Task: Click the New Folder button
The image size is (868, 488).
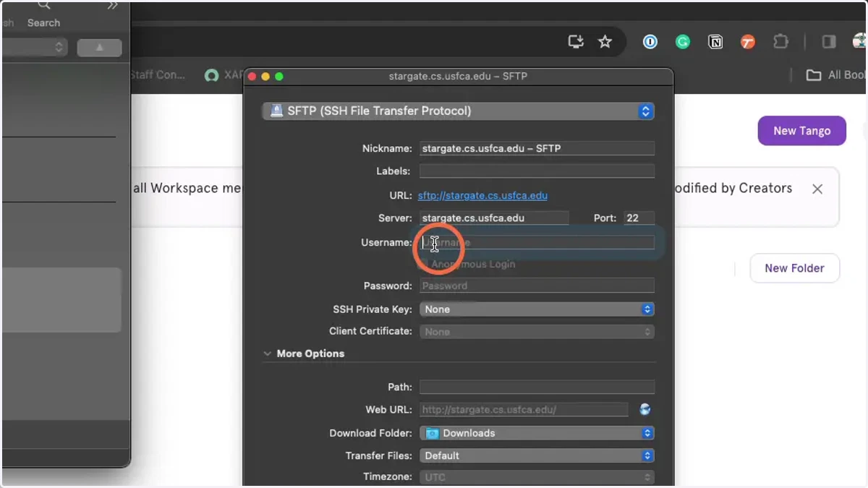Action: tap(794, 268)
